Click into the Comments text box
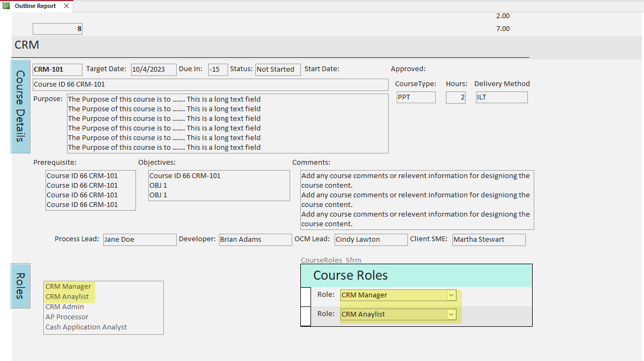The height and width of the screenshot is (361, 644). [416, 199]
